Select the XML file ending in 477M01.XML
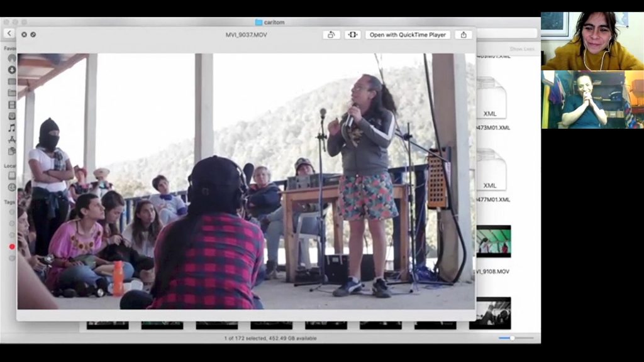The width and height of the screenshot is (644, 362). click(x=492, y=171)
